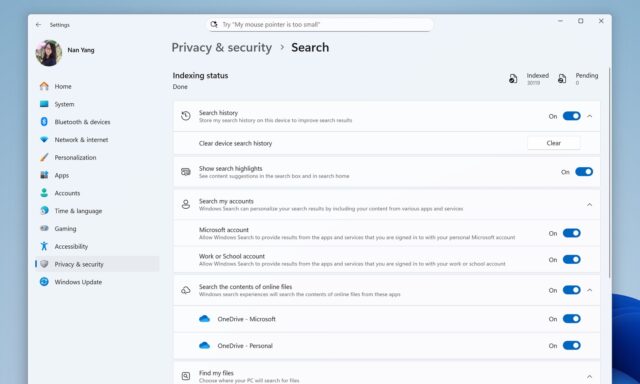This screenshot has width=640, height=384.
Task: Click the Personalization brush icon
Action: pos(44,157)
